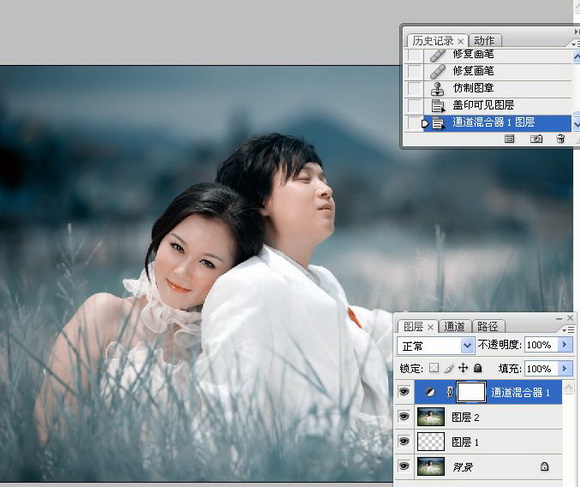Click the delete state trash icon in History
This screenshot has height=487, width=580.
560,139
